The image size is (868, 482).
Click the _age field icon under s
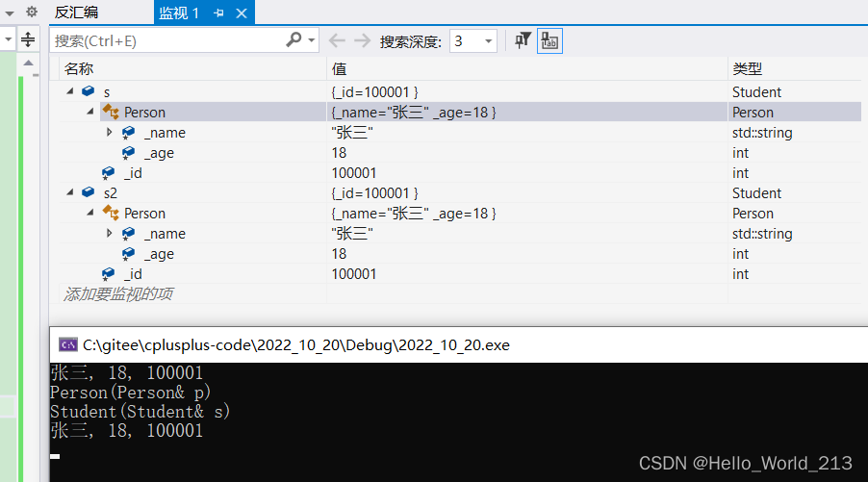pyautogui.click(x=128, y=152)
